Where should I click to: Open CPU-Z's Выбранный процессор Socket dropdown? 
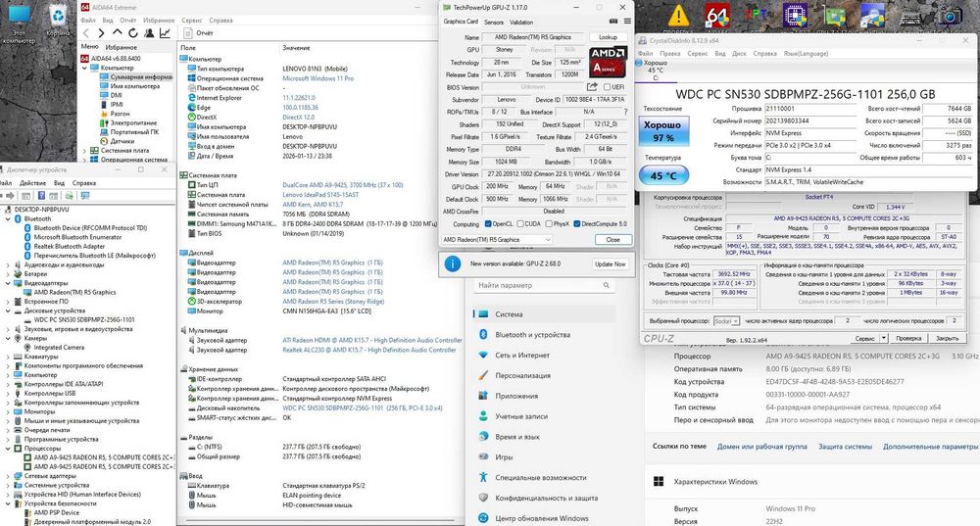tap(726, 320)
